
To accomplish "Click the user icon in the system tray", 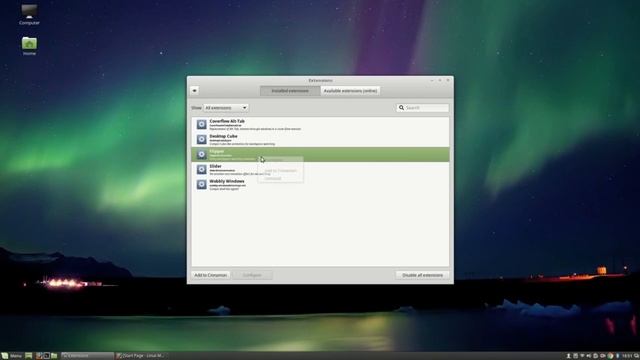I will click(569, 356).
